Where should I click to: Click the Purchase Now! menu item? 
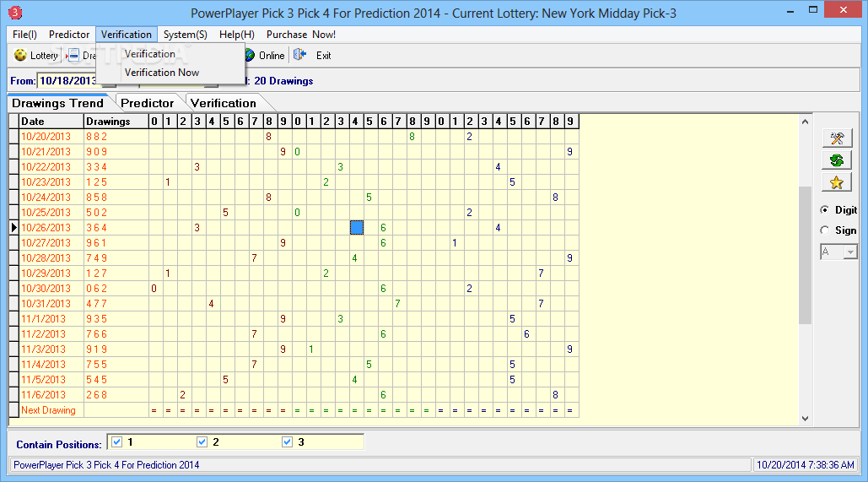300,35
